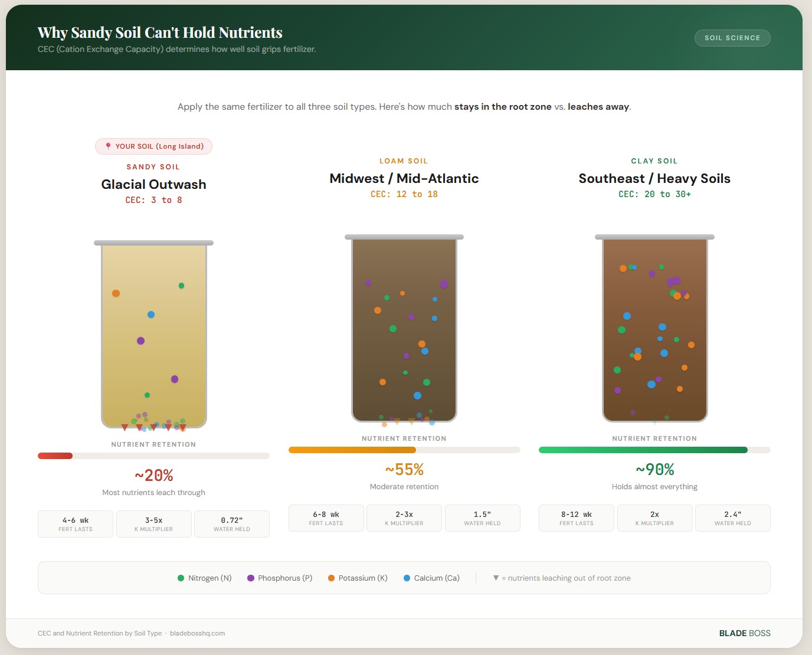The image size is (812, 655).
Task: Toggle the YOUR SOIL (Long Island) badge
Action: click(x=153, y=146)
